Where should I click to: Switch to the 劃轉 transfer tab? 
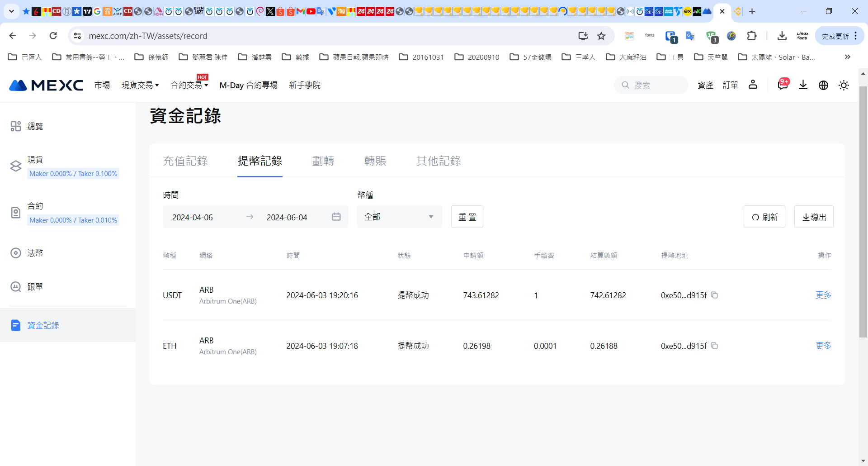[x=323, y=161]
